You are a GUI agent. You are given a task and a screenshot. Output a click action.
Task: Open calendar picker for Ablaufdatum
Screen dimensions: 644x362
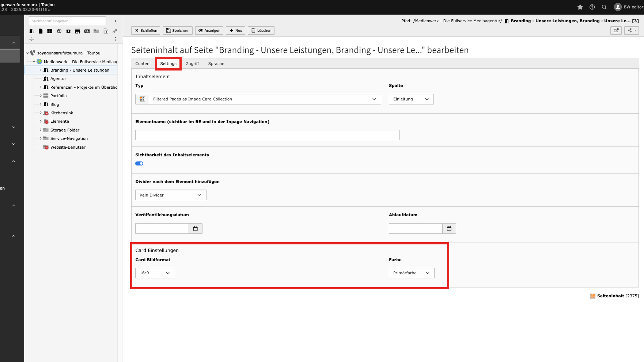point(449,229)
